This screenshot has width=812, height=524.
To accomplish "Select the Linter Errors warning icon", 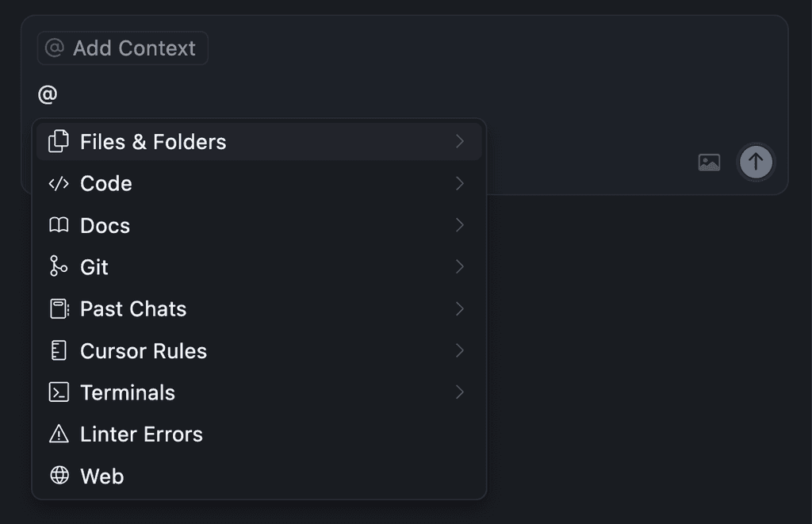I will pyautogui.click(x=57, y=434).
